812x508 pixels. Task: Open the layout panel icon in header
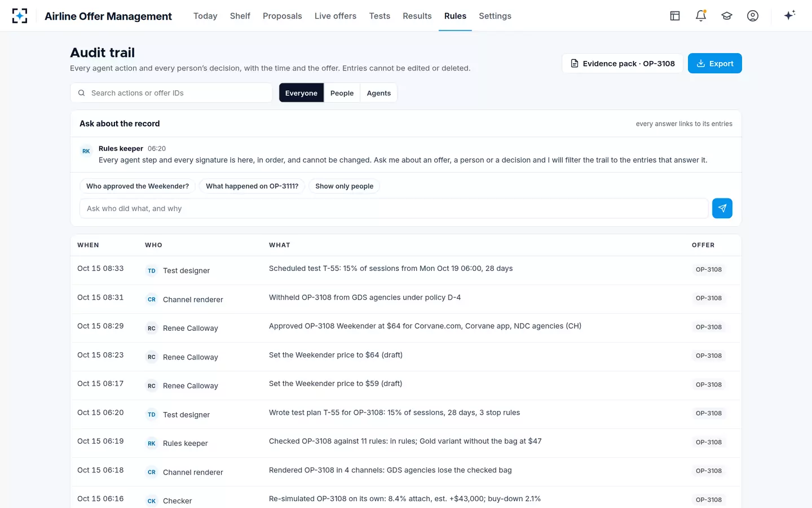pos(675,16)
